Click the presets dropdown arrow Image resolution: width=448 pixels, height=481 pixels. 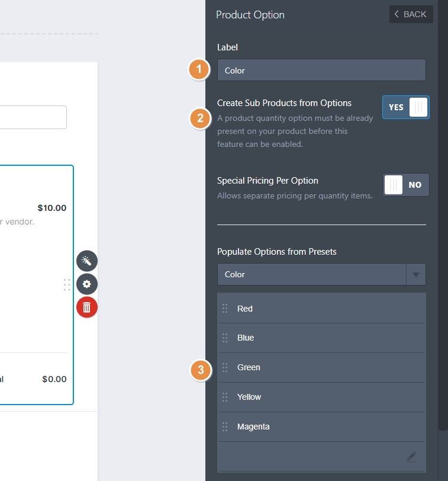click(415, 275)
